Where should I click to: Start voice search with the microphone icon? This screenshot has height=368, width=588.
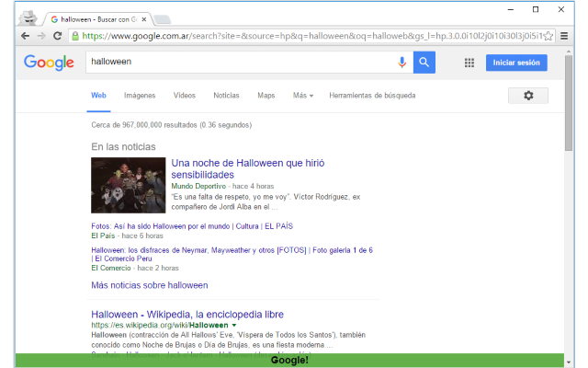tap(402, 63)
